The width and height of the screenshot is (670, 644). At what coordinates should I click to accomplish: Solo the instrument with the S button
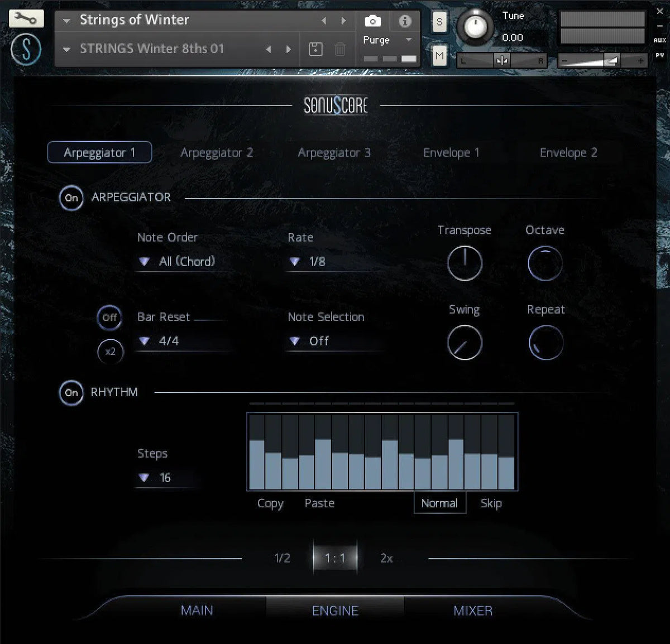[x=439, y=22]
